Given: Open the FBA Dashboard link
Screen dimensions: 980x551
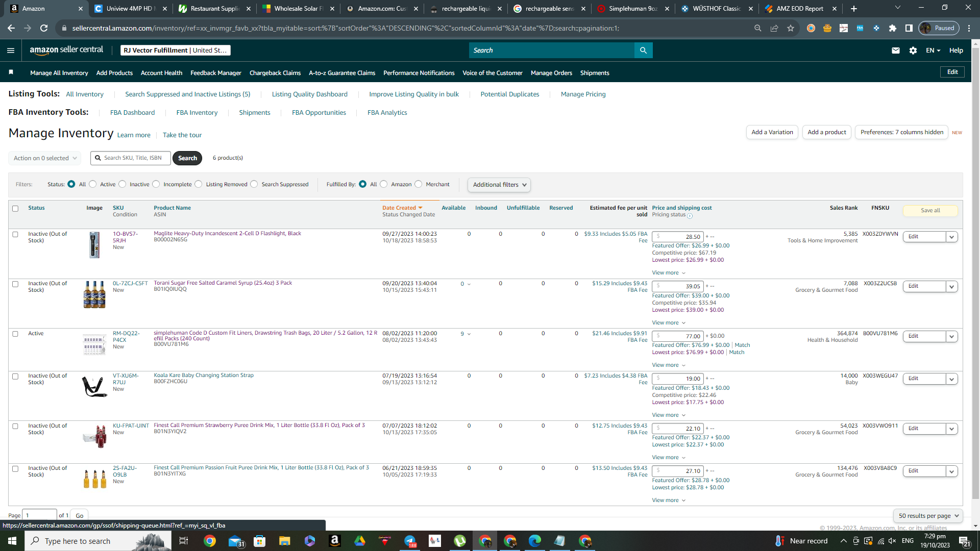Looking at the screenshot, I should (x=132, y=113).
